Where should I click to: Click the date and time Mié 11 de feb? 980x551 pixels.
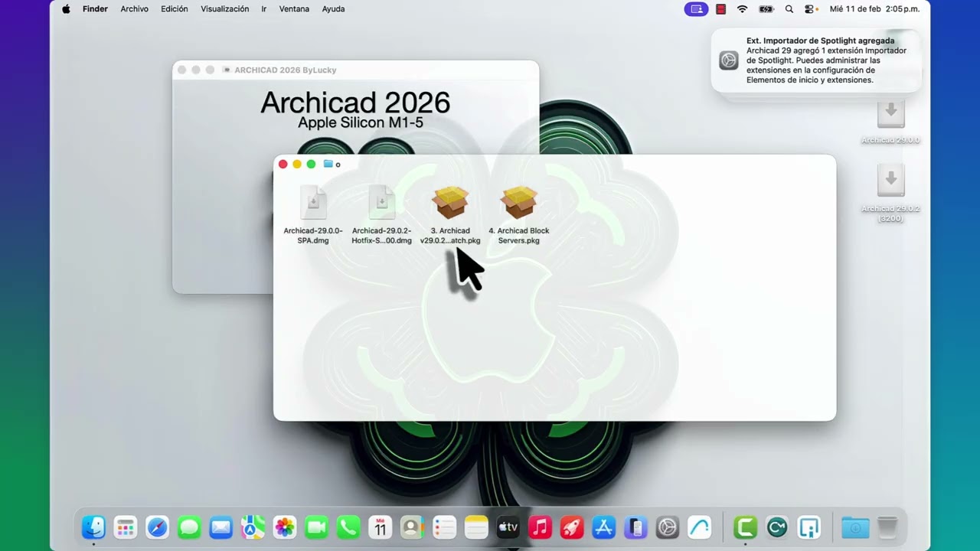875,9
